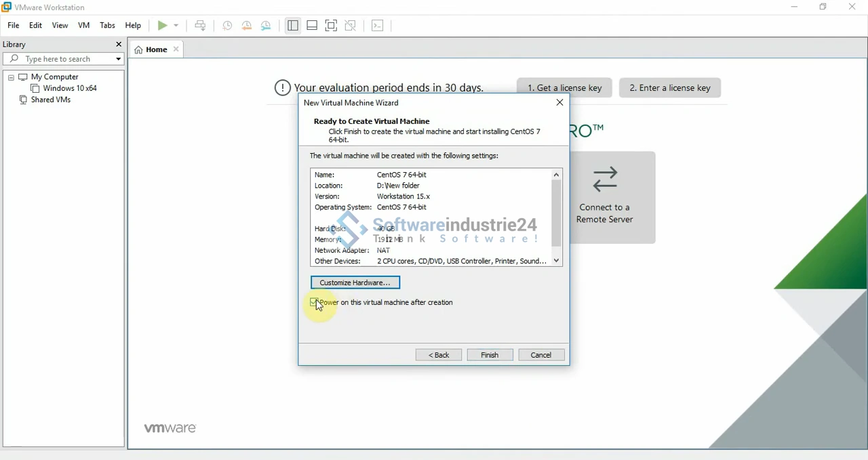Enter full screen mode icon
Viewport: 868px width, 460px height.
332,26
